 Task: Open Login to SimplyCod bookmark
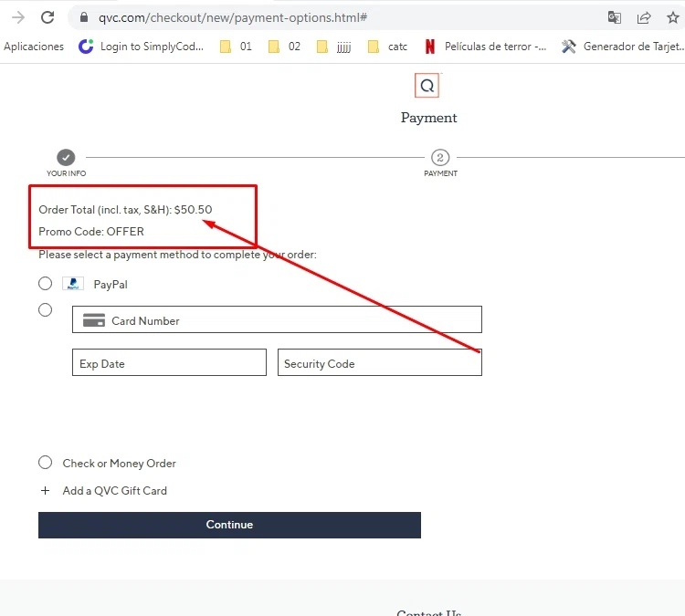(141, 47)
